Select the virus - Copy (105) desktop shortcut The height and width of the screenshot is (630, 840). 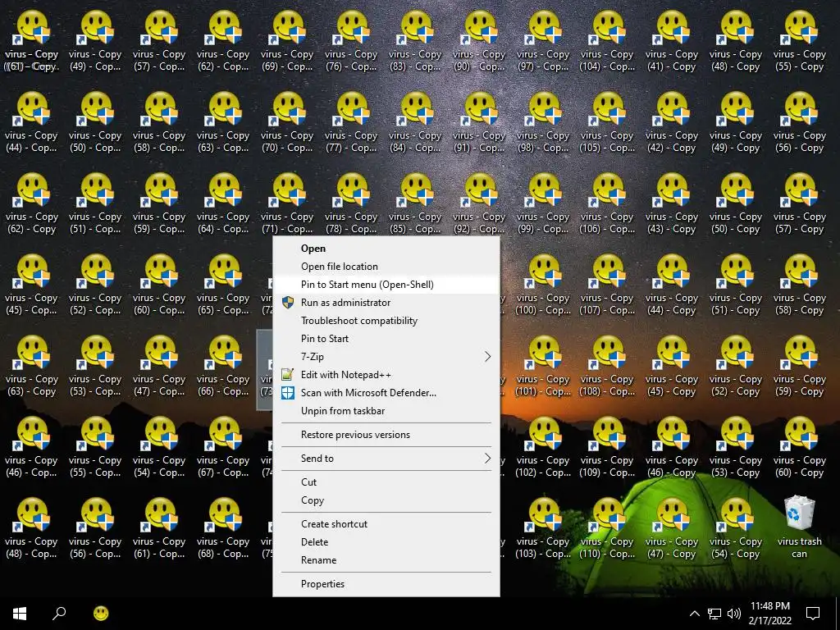(607, 123)
